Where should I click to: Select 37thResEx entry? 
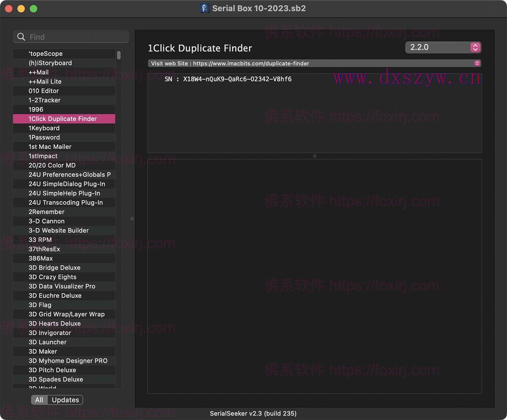click(x=64, y=249)
